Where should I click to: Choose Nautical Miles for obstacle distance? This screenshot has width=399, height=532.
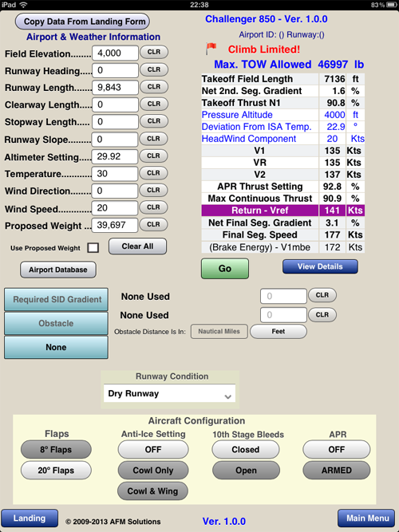[219, 332]
